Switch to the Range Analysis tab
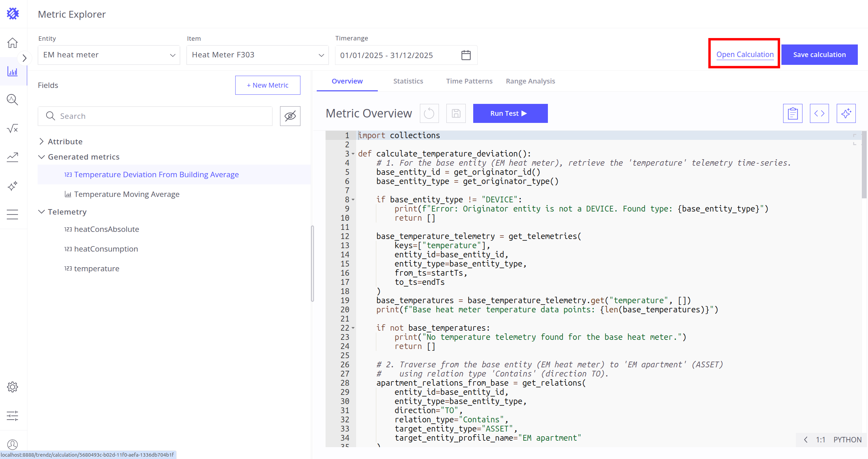The image size is (868, 459). click(530, 81)
